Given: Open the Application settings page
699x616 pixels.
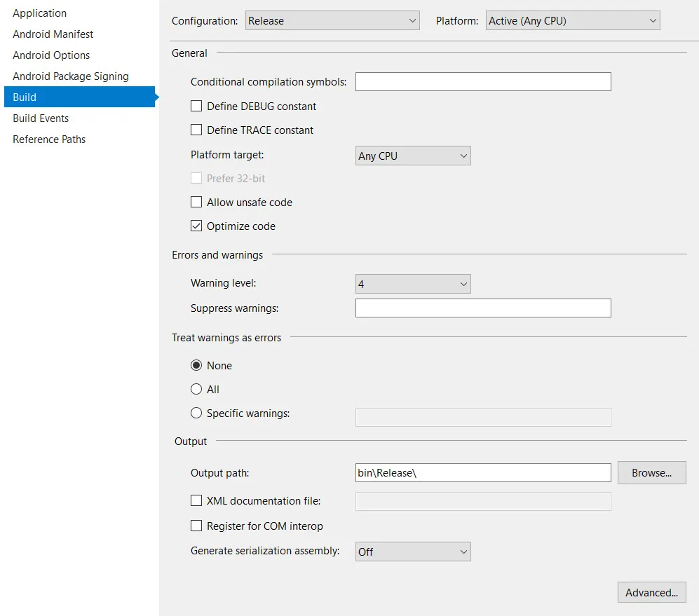Looking at the screenshot, I should (x=40, y=13).
